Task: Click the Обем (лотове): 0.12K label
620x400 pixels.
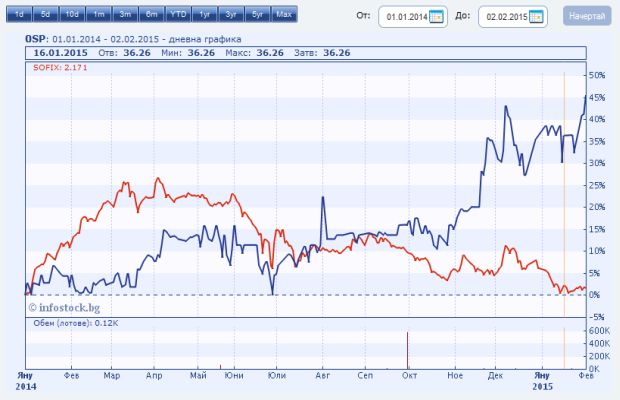Action: coord(76,323)
